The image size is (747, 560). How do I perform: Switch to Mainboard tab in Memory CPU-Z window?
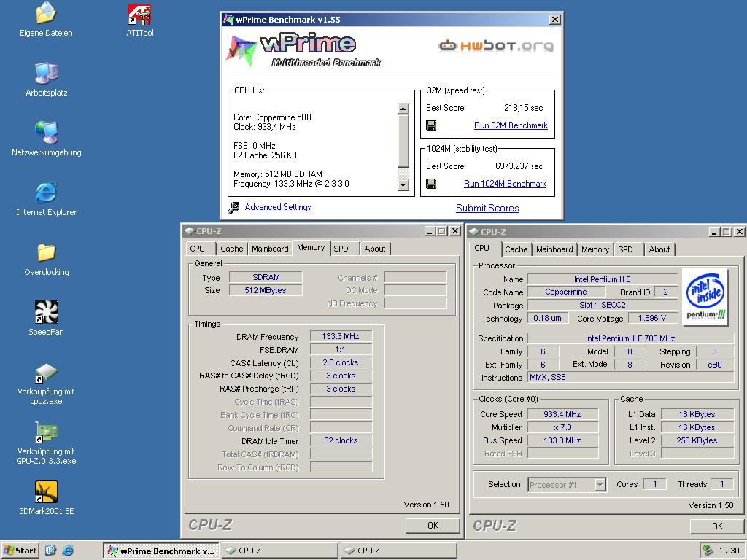tap(270, 249)
